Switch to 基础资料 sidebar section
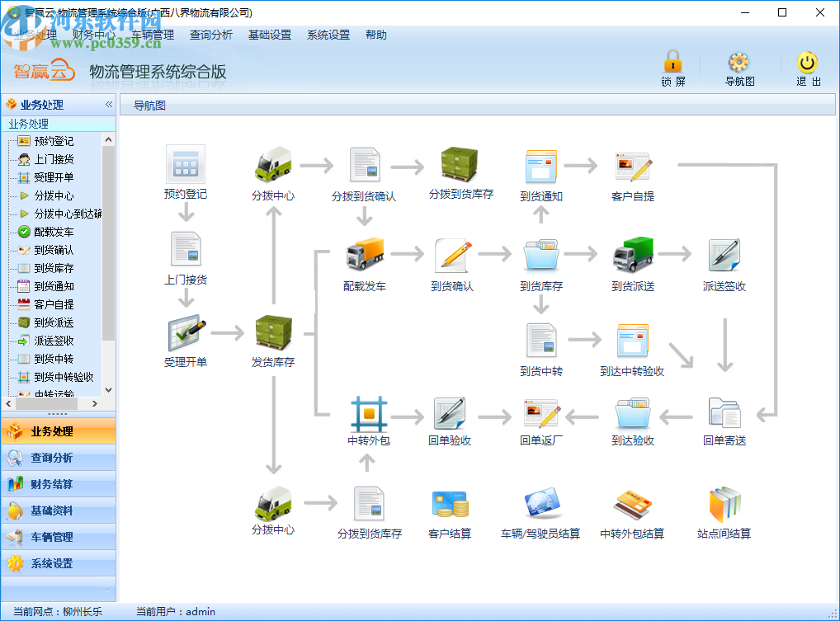Viewport: 840px width, 621px height. coord(59,510)
